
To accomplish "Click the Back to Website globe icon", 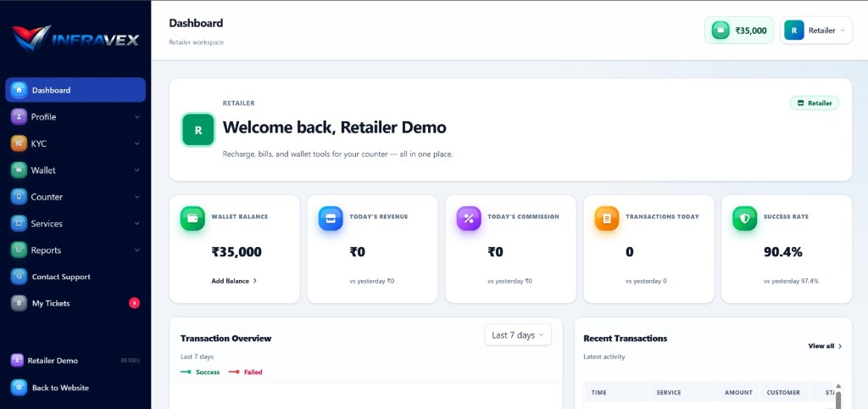I will point(19,388).
